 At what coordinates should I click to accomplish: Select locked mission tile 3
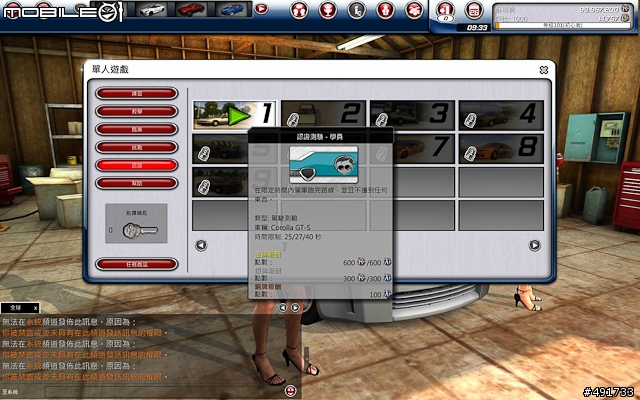(412, 115)
